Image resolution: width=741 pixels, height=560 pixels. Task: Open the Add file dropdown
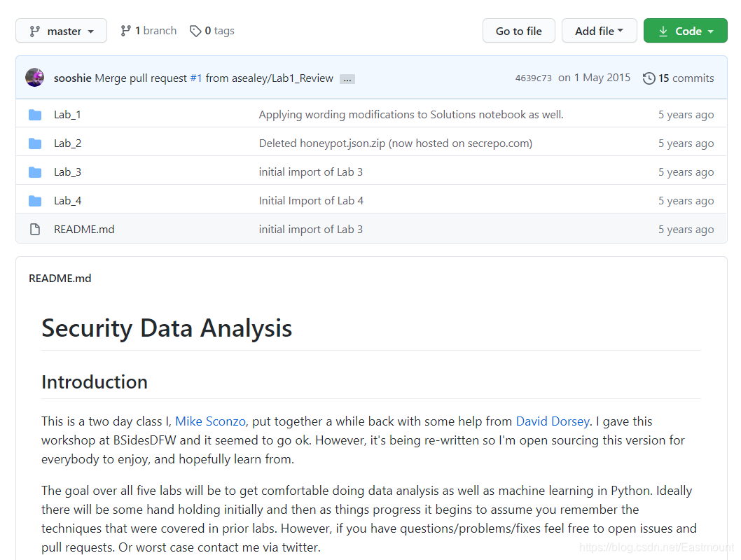coord(600,31)
